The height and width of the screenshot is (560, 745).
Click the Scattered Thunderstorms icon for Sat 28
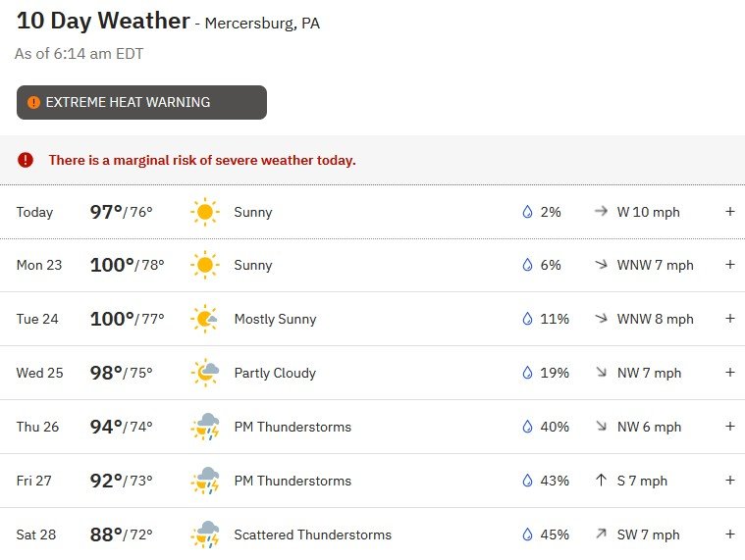click(205, 535)
